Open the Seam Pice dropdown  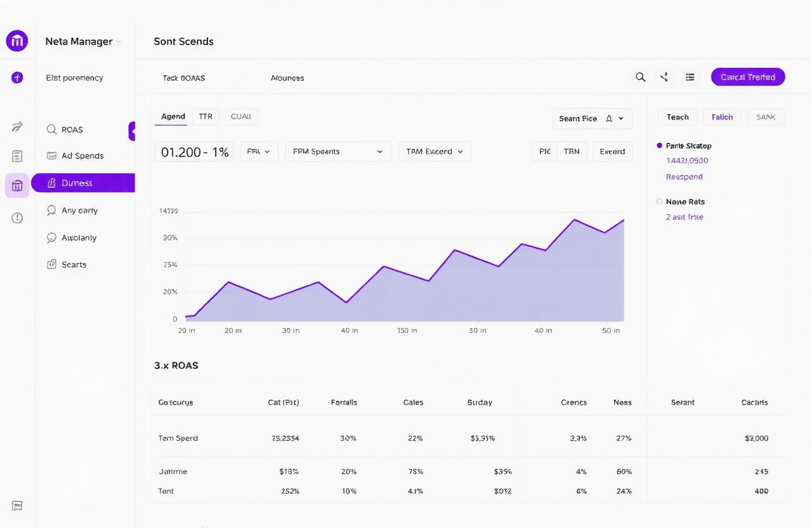tap(592, 119)
